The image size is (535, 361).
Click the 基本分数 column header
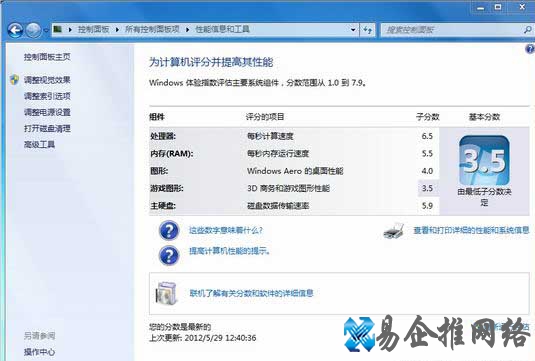[x=484, y=117]
